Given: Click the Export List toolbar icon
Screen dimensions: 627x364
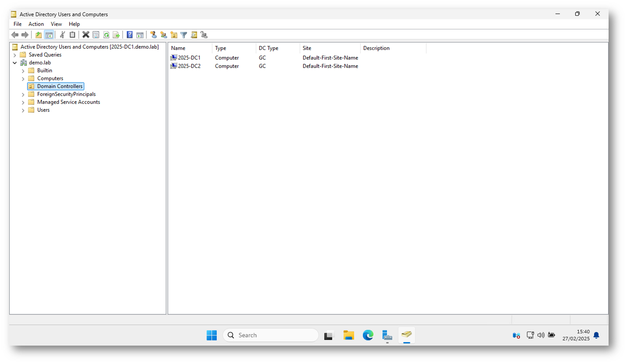Looking at the screenshot, I should click(x=116, y=35).
